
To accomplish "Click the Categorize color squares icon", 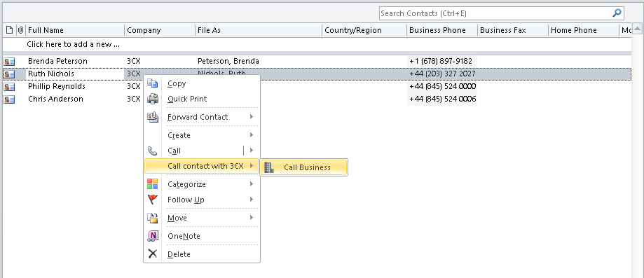I will [152, 184].
